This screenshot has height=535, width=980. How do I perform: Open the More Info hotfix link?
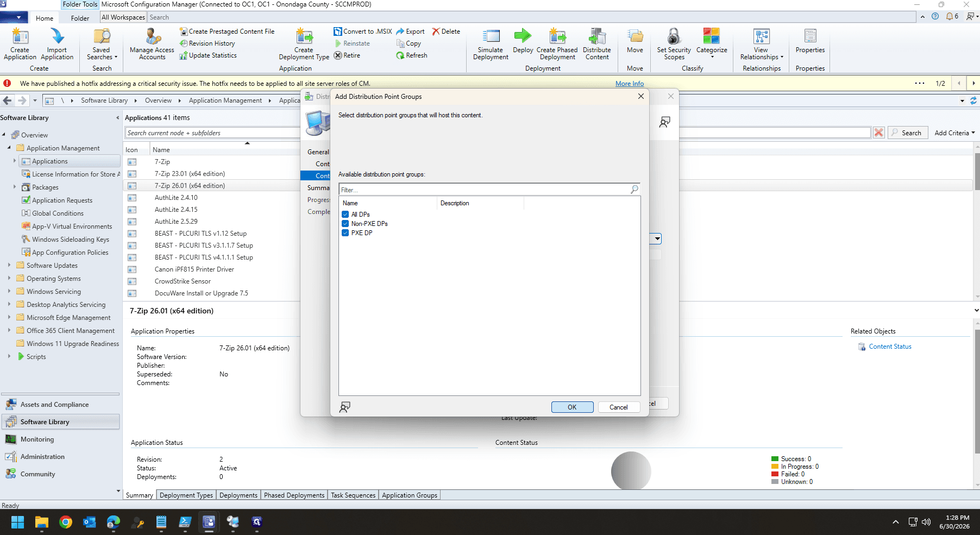tap(630, 84)
